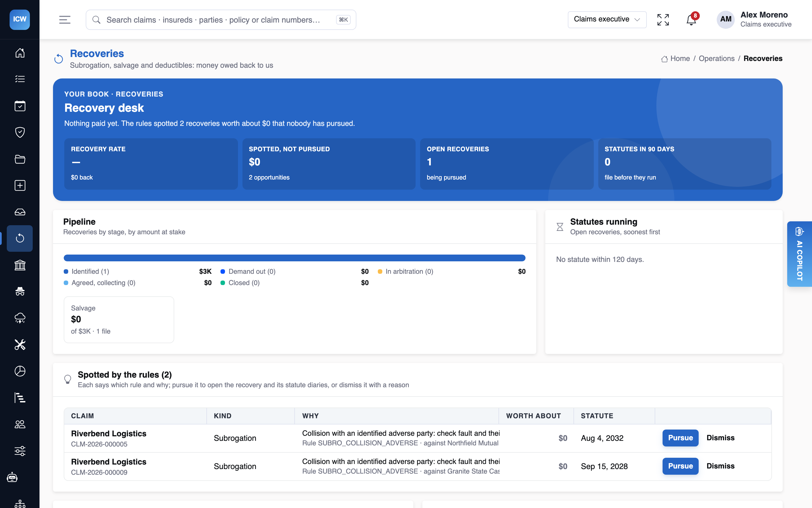Click the ICW logo
Image resolution: width=812 pixels, height=508 pixels.
(20, 19)
